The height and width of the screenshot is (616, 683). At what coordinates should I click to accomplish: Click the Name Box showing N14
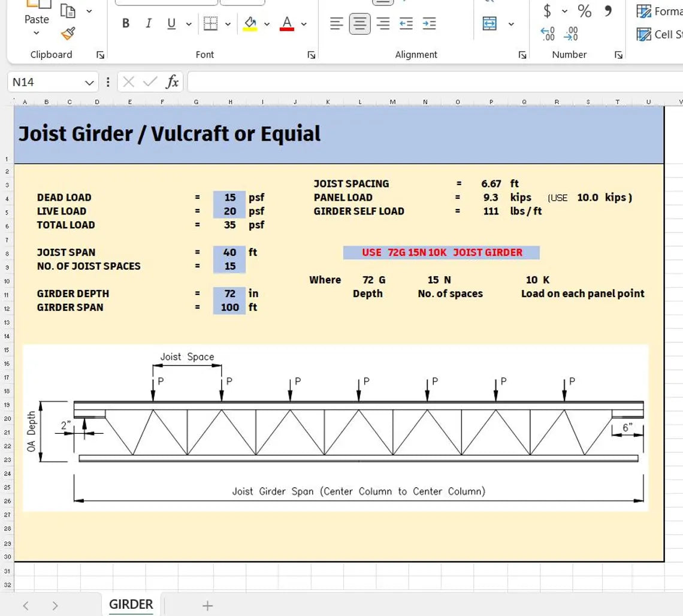46,82
